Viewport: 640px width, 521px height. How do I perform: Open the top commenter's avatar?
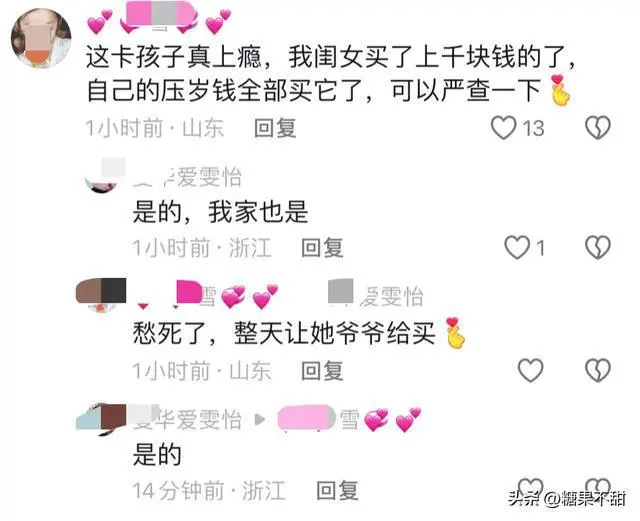41,38
